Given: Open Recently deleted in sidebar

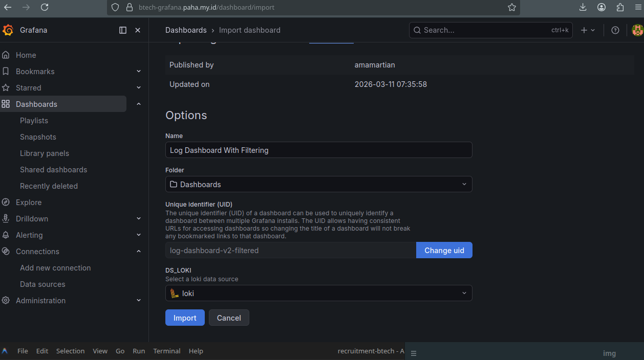Looking at the screenshot, I should click(49, 186).
